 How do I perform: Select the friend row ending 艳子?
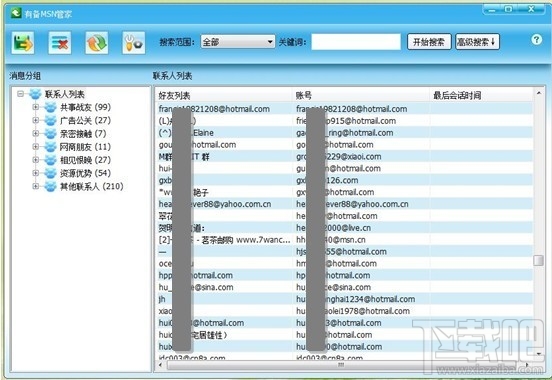[344, 192]
